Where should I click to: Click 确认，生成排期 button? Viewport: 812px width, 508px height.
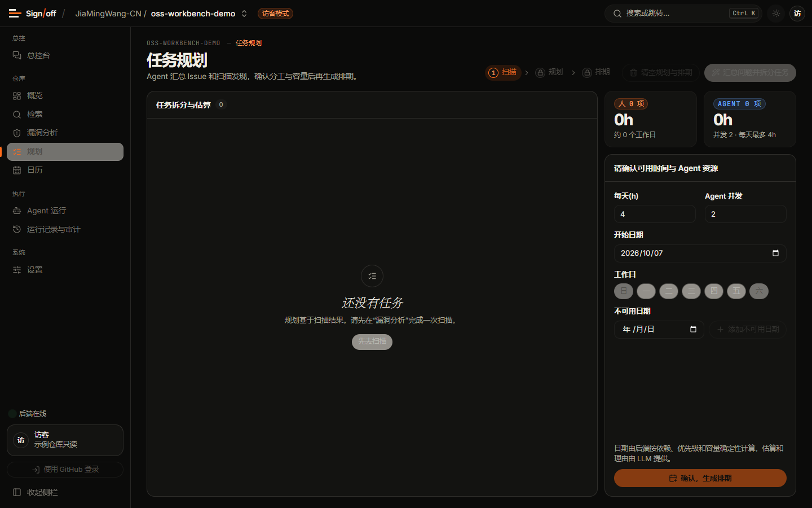point(700,478)
